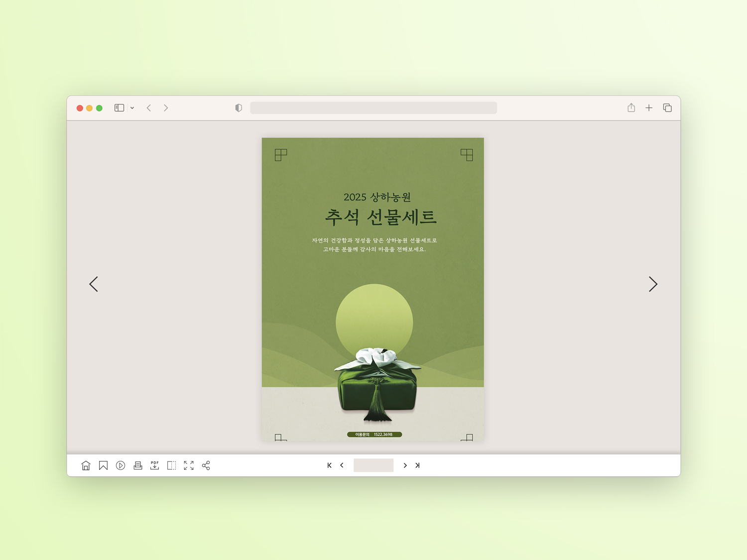
Task: Flip to next page with large right arrow
Action: click(x=653, y=284)
